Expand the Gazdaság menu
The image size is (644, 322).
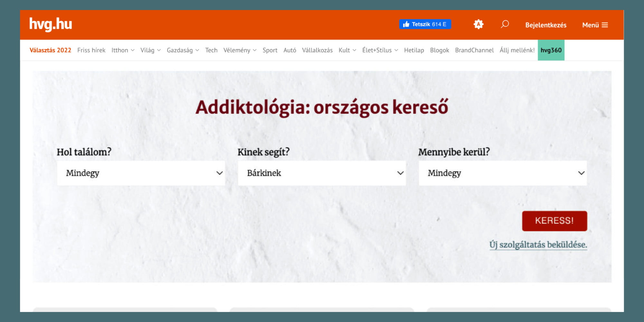(183, 50)
